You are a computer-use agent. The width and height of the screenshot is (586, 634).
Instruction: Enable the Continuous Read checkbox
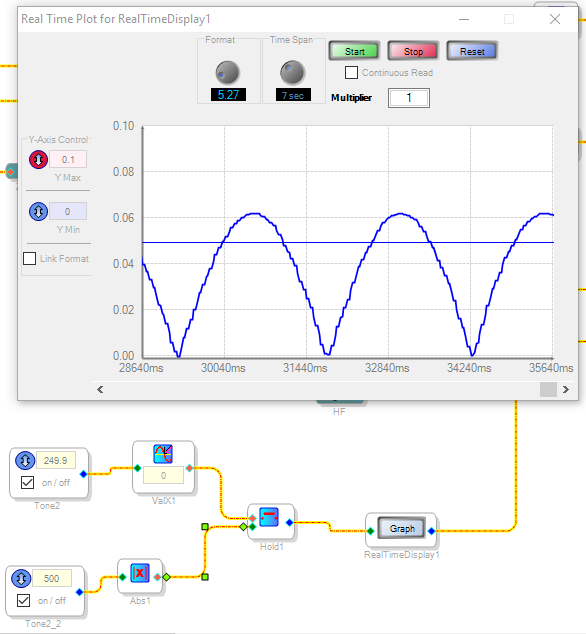click(351, 73)
